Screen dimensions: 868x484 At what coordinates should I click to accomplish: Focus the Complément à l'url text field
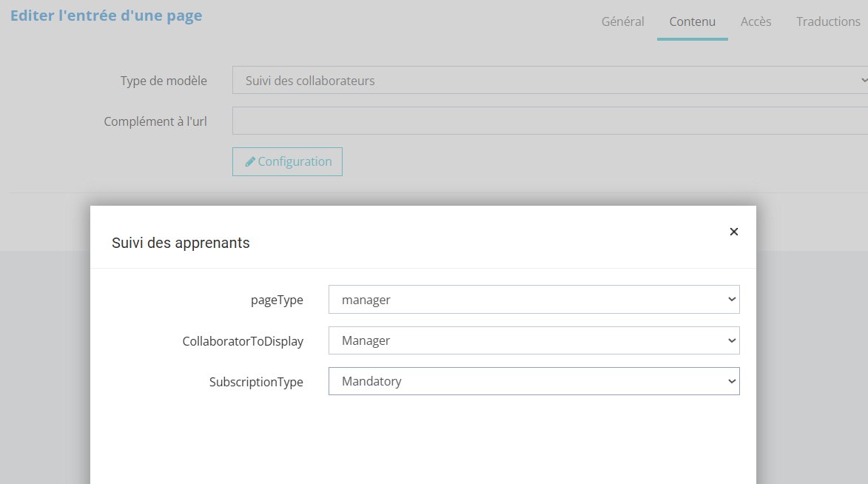[549, 121]
